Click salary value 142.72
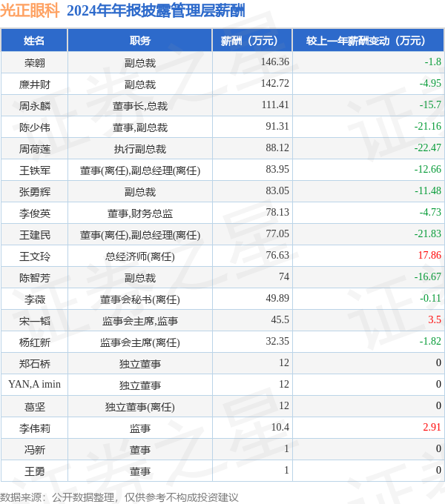The image size is (445, 504). pos(274,83)
